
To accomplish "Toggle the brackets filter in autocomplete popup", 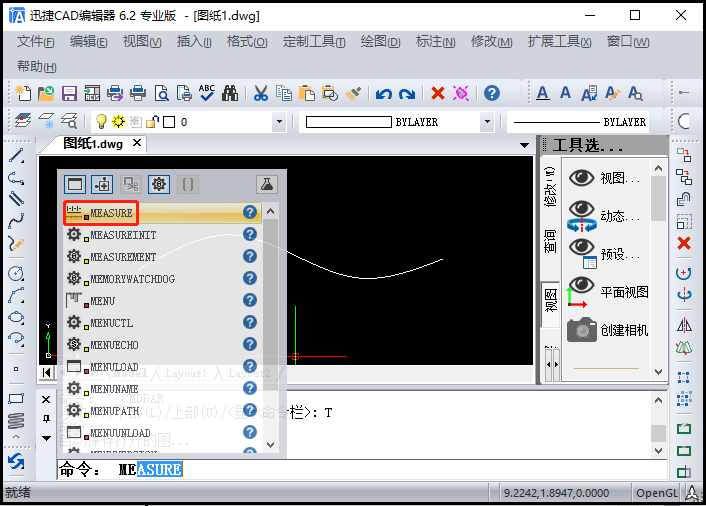I will (x=188, y=184).
